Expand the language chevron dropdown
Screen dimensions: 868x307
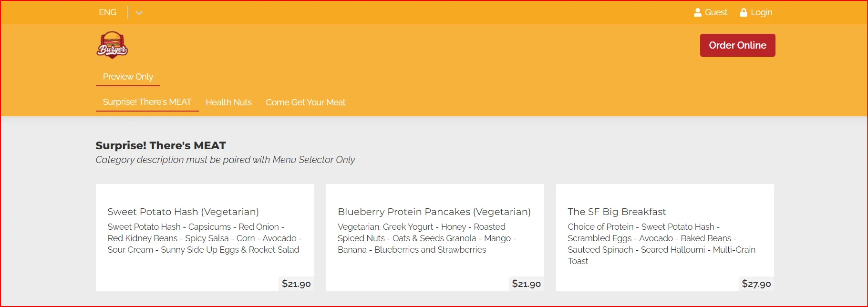(x=139, y=13)
